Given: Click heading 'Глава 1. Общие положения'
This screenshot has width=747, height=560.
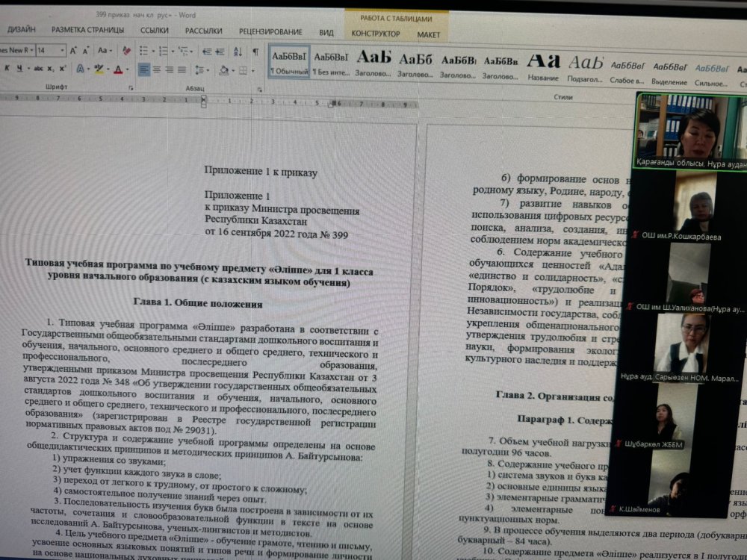Looking at the screenshot, I should coord(198,303).
